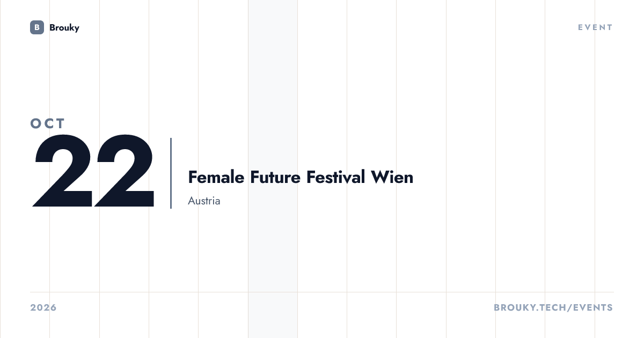
Task: Click the BROUKY.TECH part of footer URL
Action: [x=529, y=308]
